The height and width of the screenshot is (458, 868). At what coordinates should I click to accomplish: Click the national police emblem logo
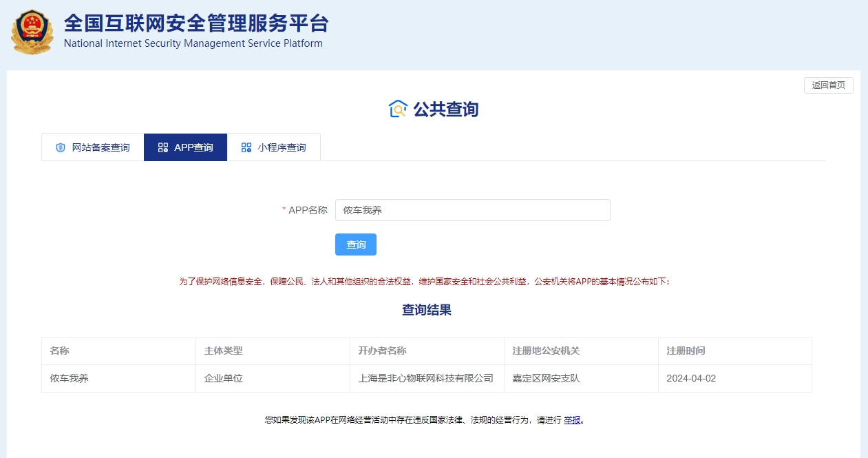(x=32, y=32)
